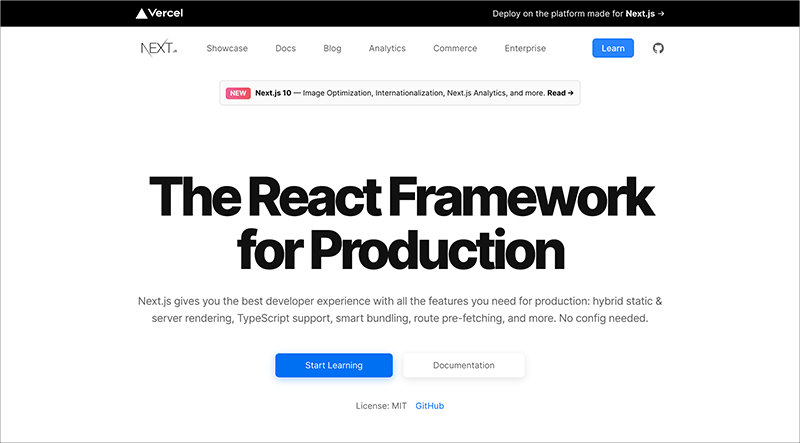Open the Commerce nav item
Screen dimensions: 800x443
coord(455,48)
